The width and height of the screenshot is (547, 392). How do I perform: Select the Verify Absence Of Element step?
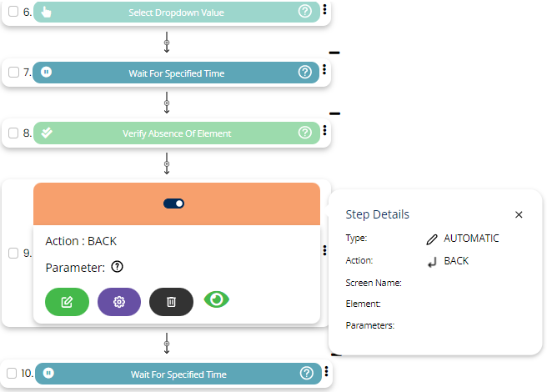coord(176,133)
